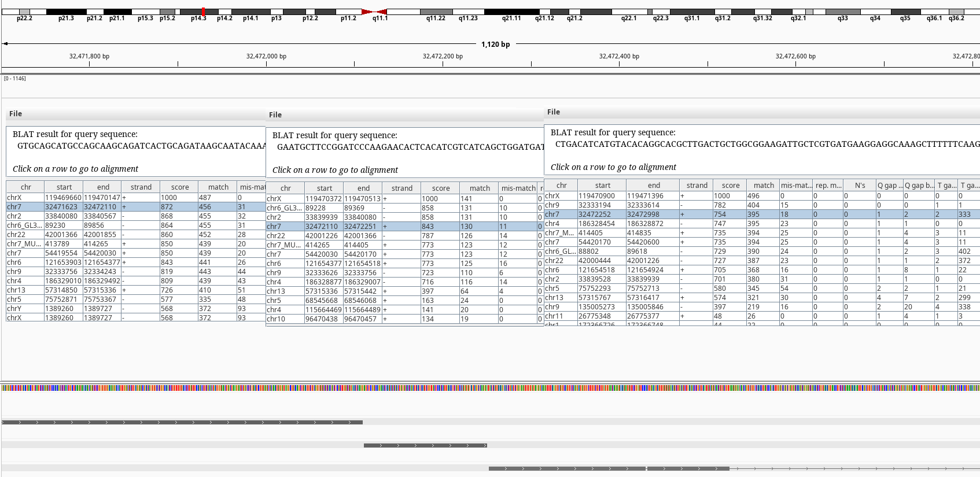980x477 pixels.
Task: Select chr2 row starting 33840080
Action: [x=135, y=216]
